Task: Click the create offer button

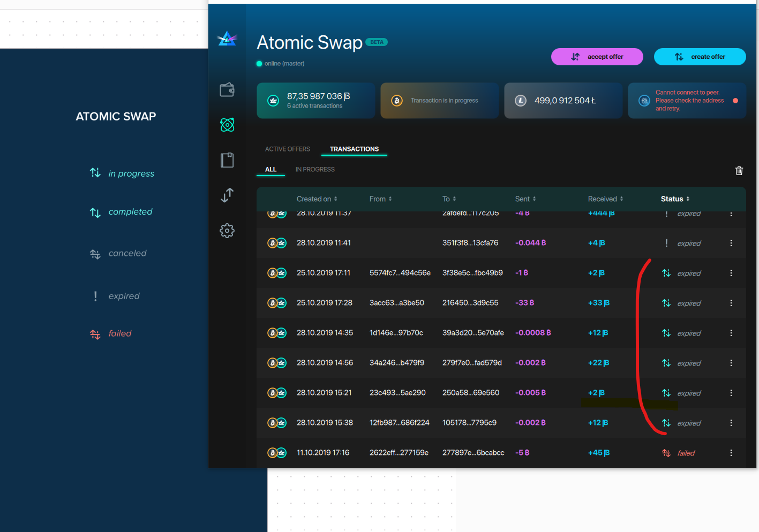Action: click(700, 56)
